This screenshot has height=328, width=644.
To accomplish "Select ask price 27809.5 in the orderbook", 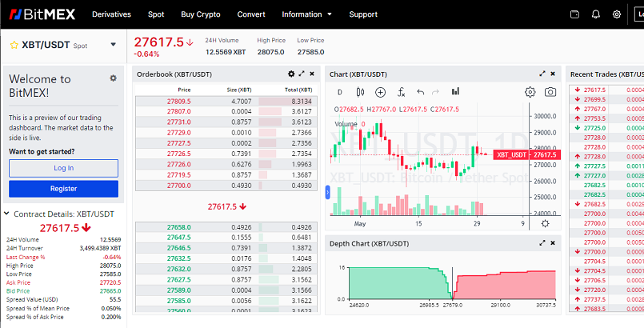I will [178, 101].
